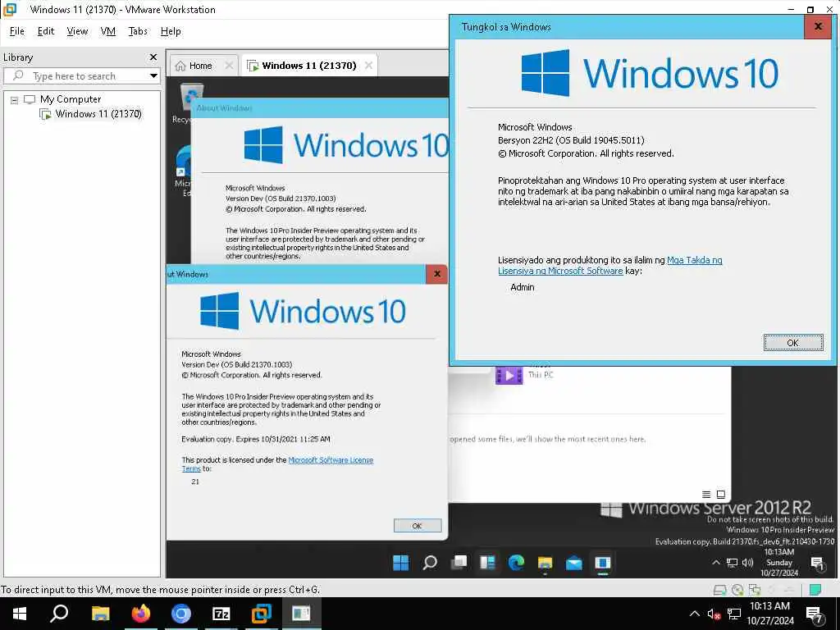Switch Explorer to large icons view

point(721,495)
